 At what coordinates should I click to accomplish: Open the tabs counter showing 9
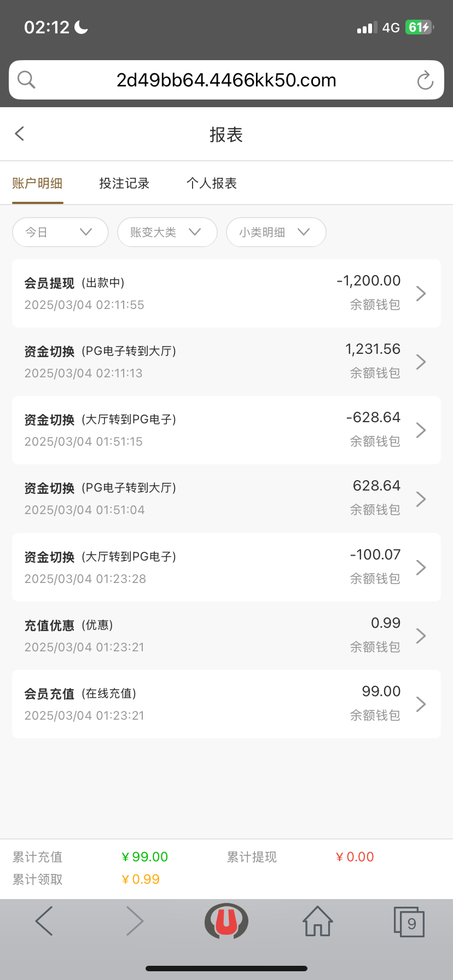tap(409, 922)
